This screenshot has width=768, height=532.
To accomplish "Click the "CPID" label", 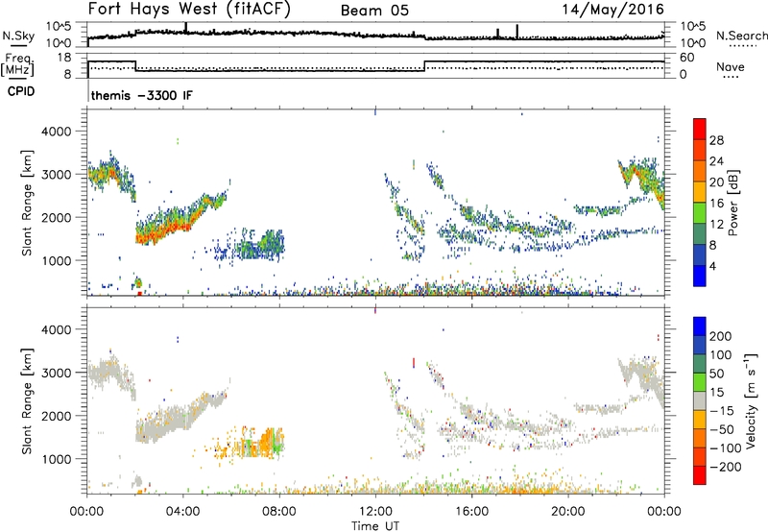I will pos(21,91).
